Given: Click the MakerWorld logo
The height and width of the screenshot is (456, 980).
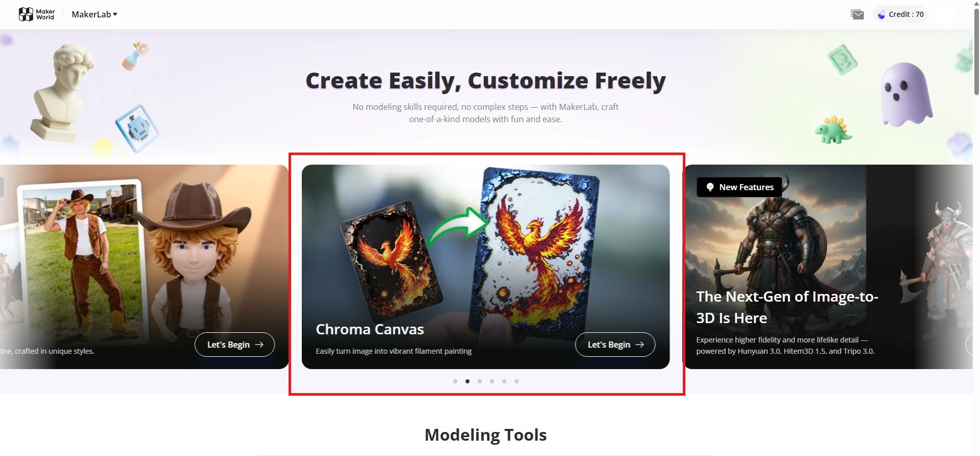Looking at the screenshot, I should pos(36,14).
